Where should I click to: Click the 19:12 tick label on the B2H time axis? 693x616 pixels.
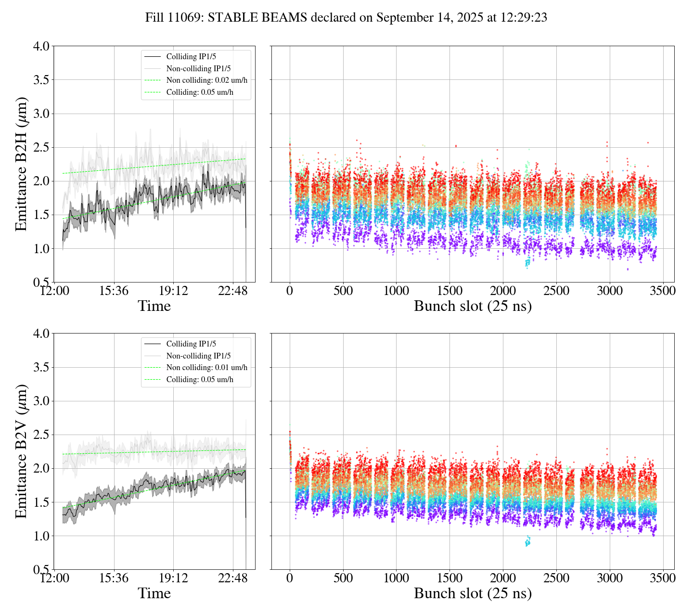tap(173, 291)
